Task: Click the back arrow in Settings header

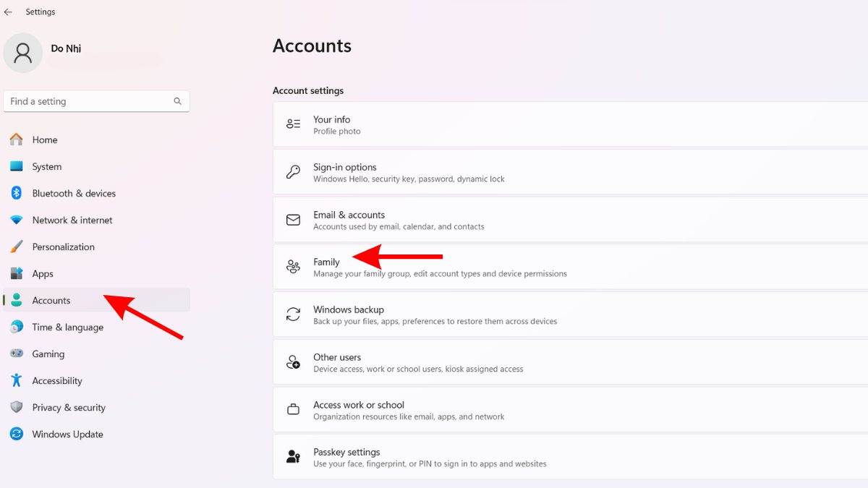Action: (8, 12)
